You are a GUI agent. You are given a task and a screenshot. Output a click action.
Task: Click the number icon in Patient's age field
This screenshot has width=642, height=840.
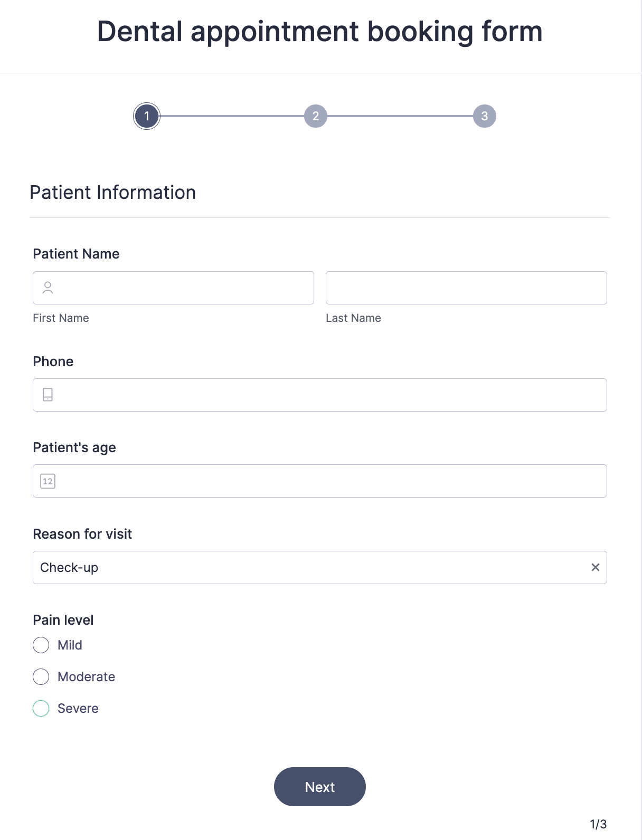(48, 481)
